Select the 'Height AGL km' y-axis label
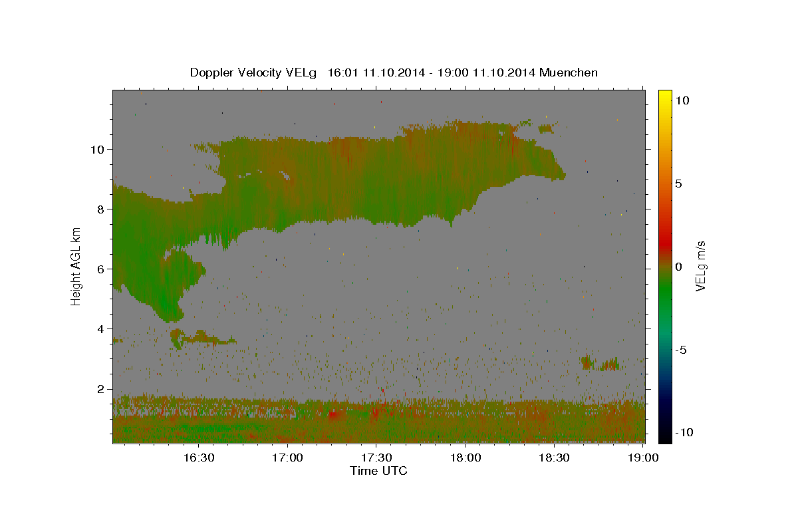The width and height of the screenshot is (798, 532). click(x=76, y=266)
